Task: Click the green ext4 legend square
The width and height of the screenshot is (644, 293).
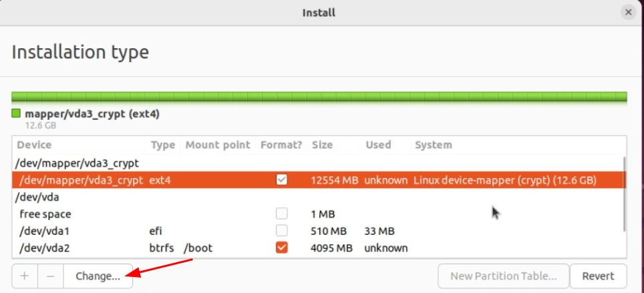Action: [x=16, y=113]
